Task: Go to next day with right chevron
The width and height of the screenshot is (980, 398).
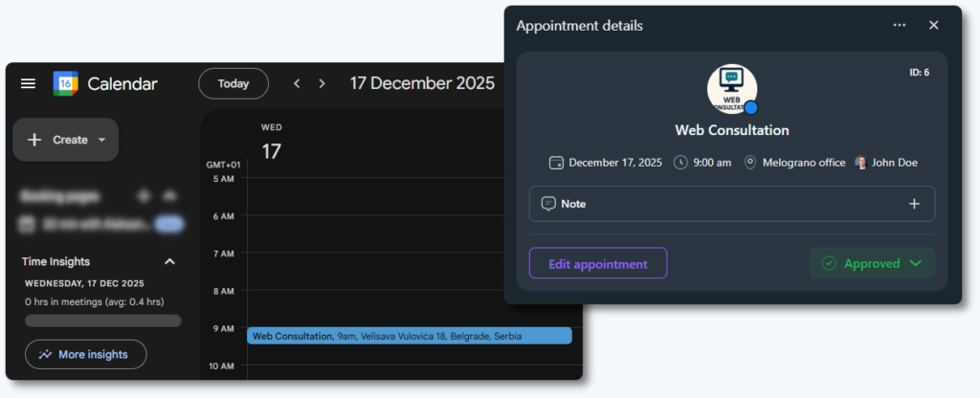Action: (x=323, y=83)
